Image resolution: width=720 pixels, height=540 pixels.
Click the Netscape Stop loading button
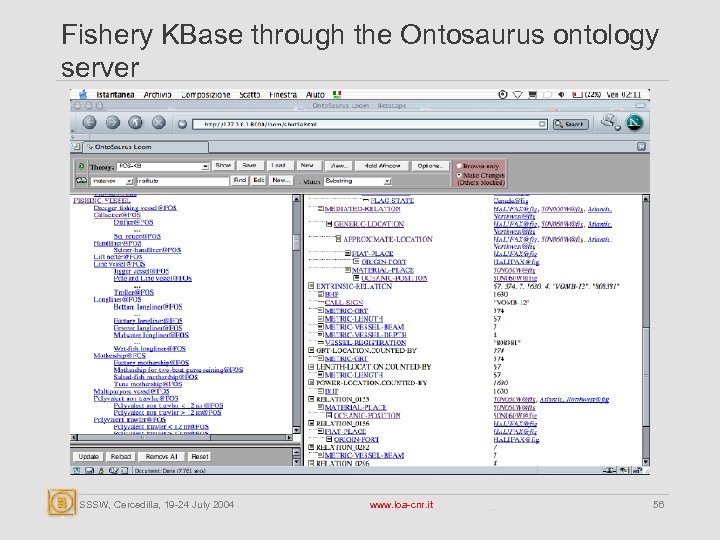pyautogui.click(x=158, y=123)
